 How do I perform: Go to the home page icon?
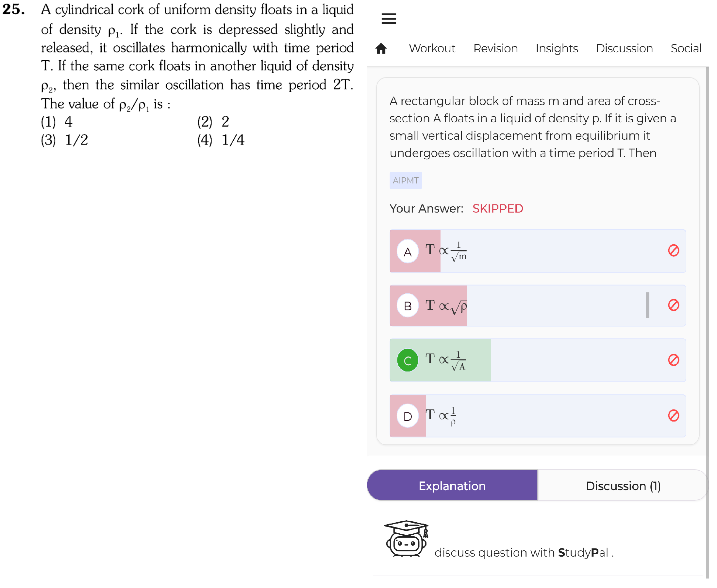[381, 48]
